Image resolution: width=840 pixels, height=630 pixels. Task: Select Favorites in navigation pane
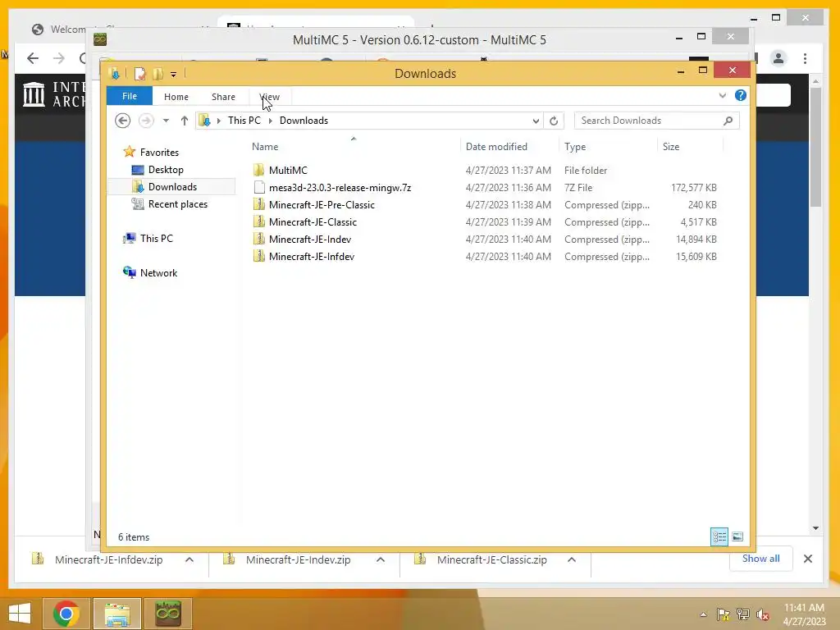(159, 152)
